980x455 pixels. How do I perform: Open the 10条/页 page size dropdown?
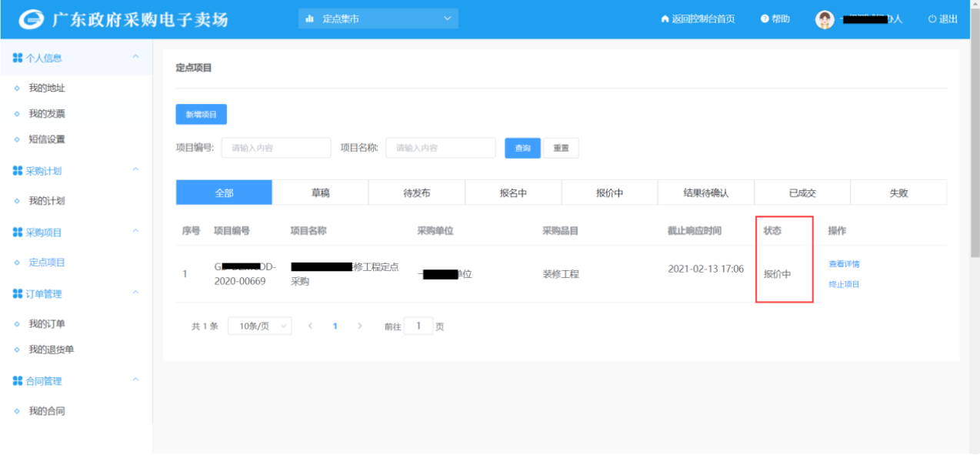click(x=260, y=326)
